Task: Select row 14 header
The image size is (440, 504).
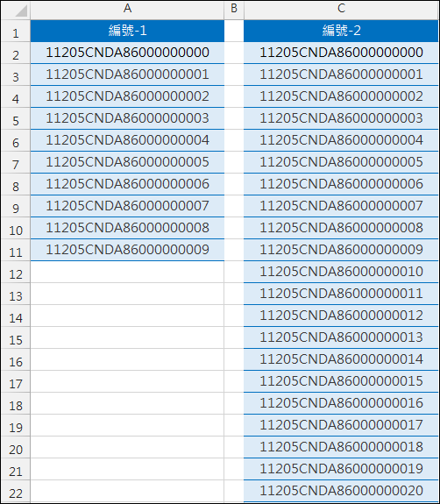Action: pyautogui.click(x=16, y=316)
